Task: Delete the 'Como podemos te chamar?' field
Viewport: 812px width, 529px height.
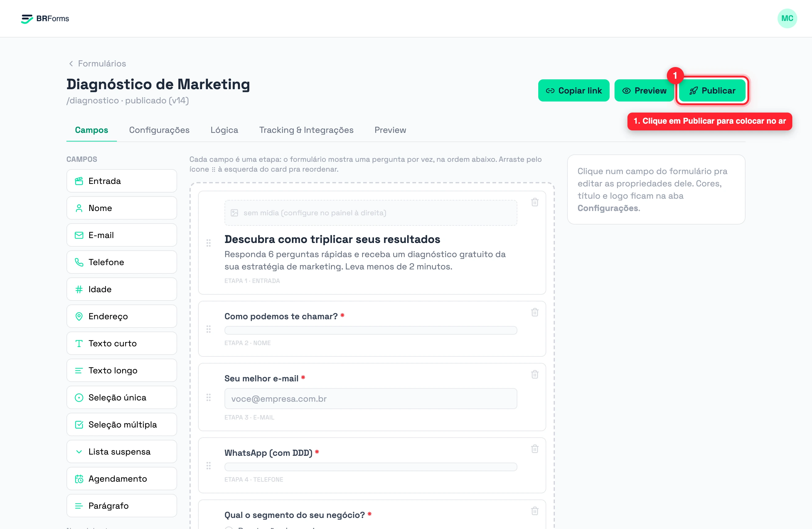Action: (x=535, y=312)
